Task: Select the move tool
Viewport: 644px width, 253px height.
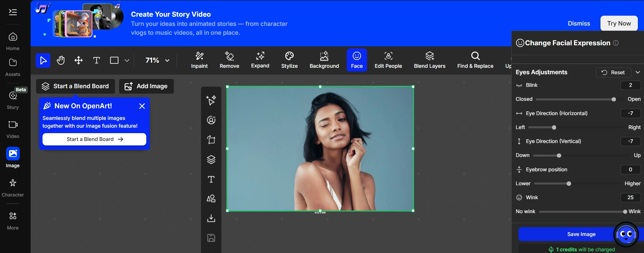Action: [79, 60]
